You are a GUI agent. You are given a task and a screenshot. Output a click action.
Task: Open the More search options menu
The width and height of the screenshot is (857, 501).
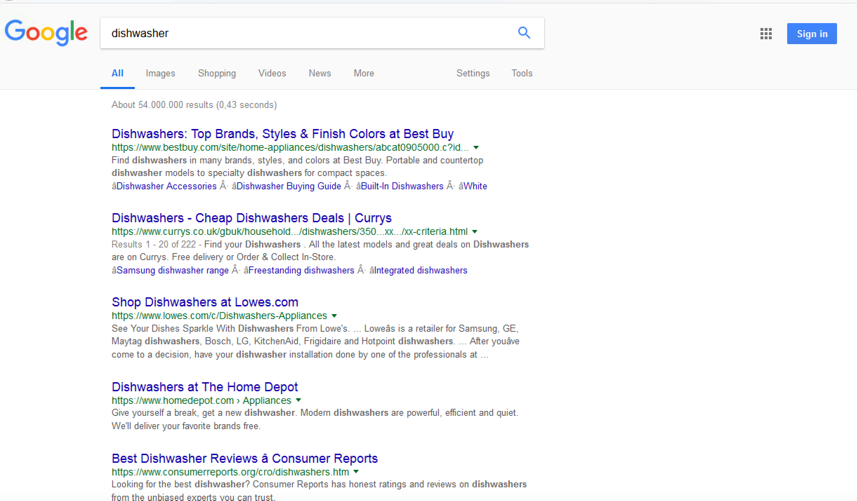click(364, 73)
